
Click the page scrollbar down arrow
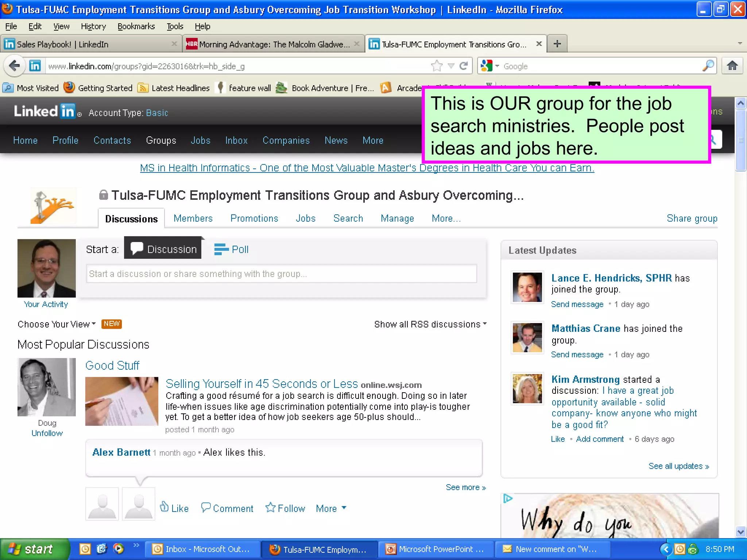(x=740, y=532)
